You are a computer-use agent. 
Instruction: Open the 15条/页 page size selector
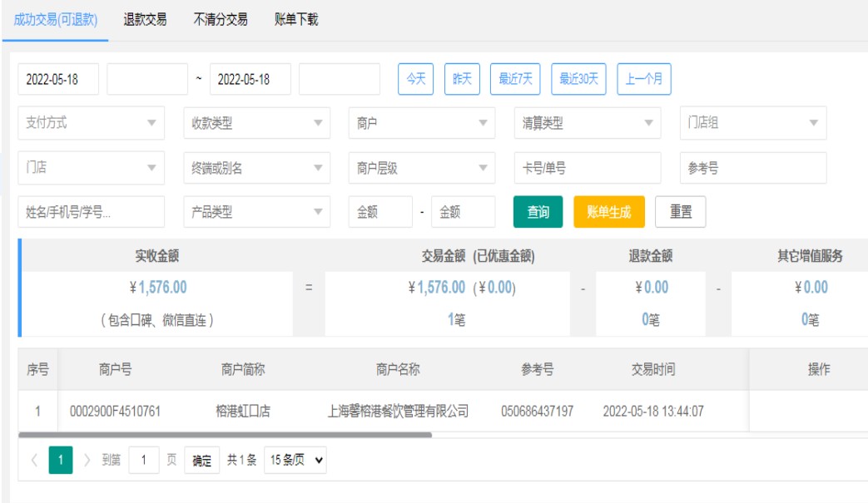pyautogui.click(x=295, y=460)
